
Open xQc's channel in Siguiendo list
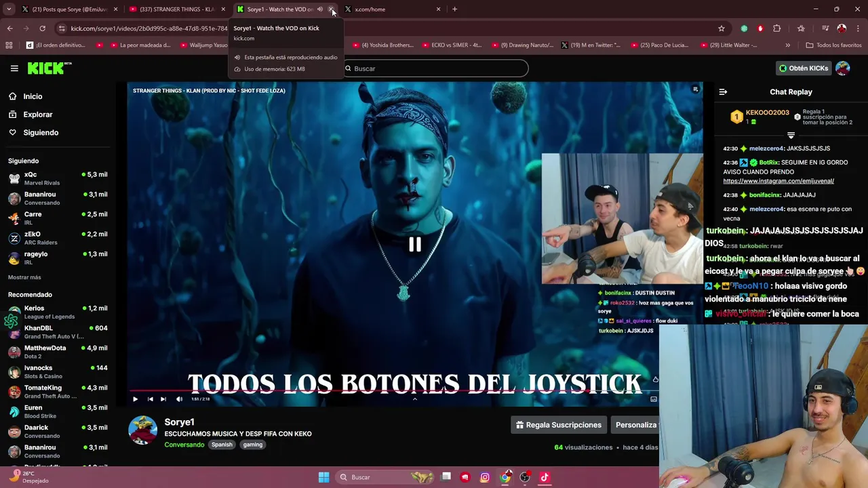(x=58, y=179)
